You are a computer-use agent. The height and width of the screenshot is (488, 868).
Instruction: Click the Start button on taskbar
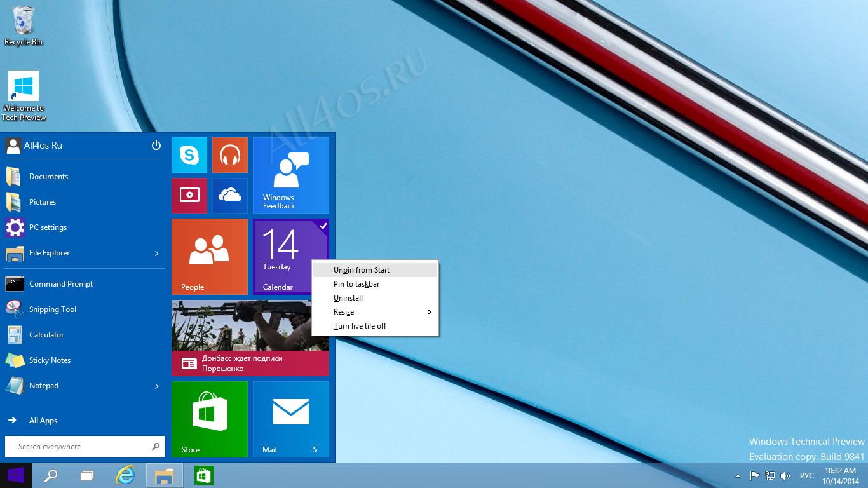pyautogui.click(x=15, y=475)
